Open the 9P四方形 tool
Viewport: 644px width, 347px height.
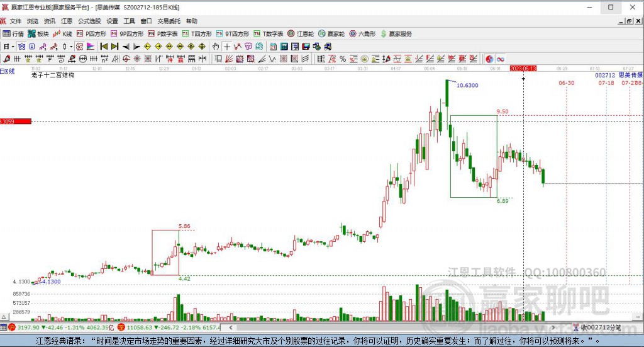[127, 34]
